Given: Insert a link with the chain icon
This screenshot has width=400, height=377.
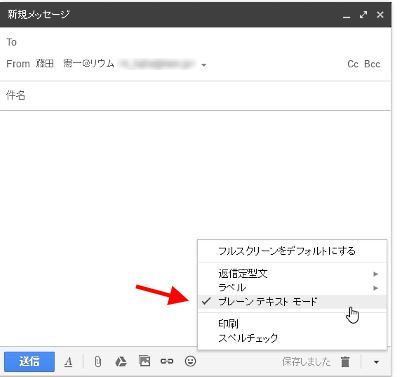Looking at the screenshot, I should point(167,361).
